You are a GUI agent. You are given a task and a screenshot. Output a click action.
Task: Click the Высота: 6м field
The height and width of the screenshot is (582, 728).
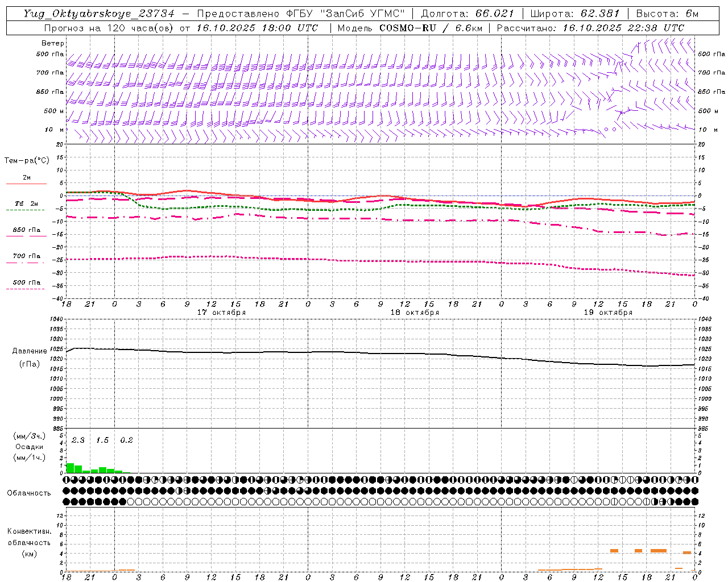pyautogui.click(x=667, y=14)
